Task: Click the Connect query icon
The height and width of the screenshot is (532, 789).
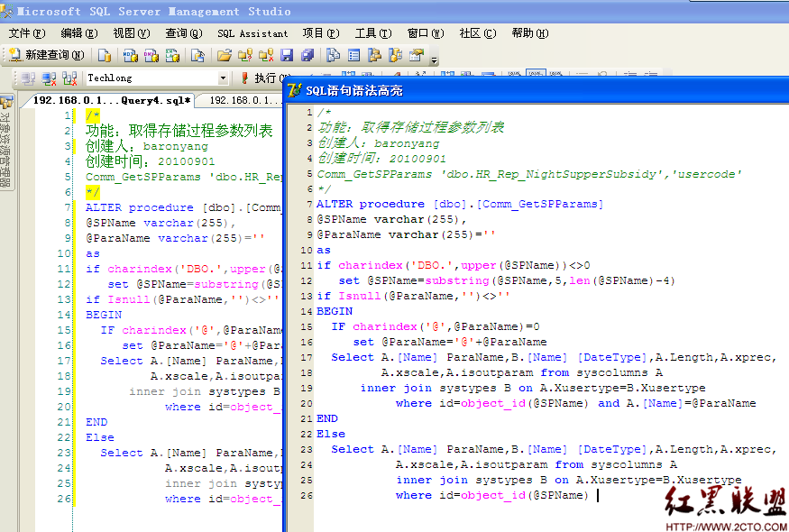Action: 29,78
